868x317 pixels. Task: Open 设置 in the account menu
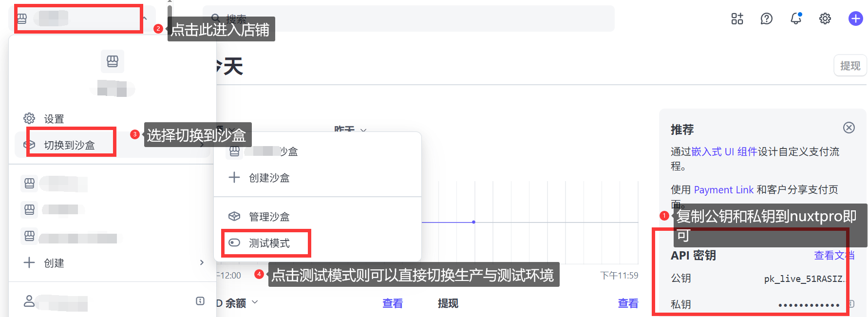[54, 119]
